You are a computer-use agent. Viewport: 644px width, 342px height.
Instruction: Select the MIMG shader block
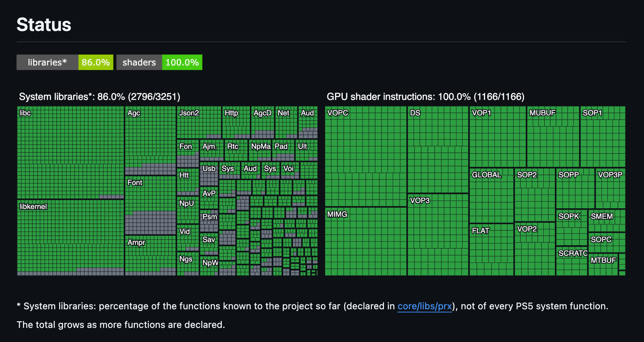click(366, 241)
